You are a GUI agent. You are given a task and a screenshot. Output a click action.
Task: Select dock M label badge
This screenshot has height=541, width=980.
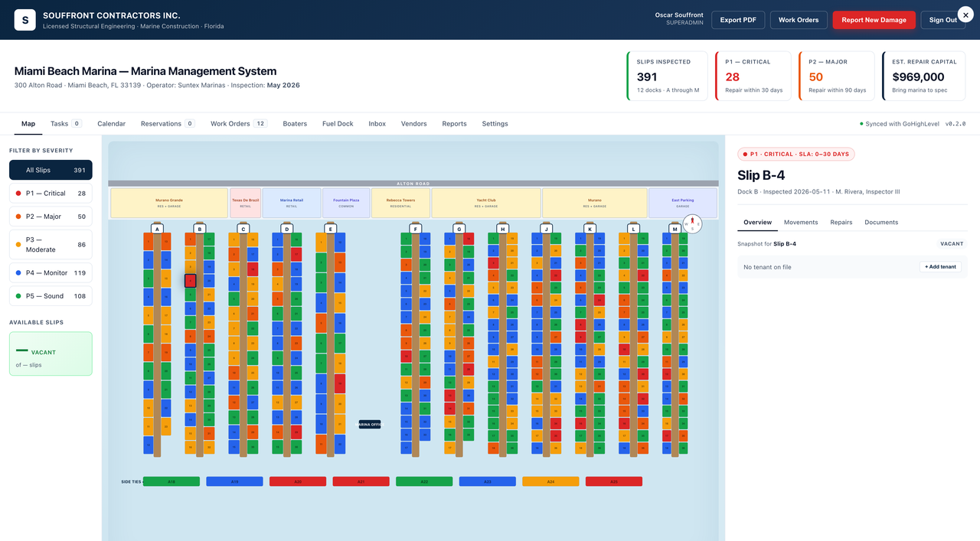[x=675, y=229]
